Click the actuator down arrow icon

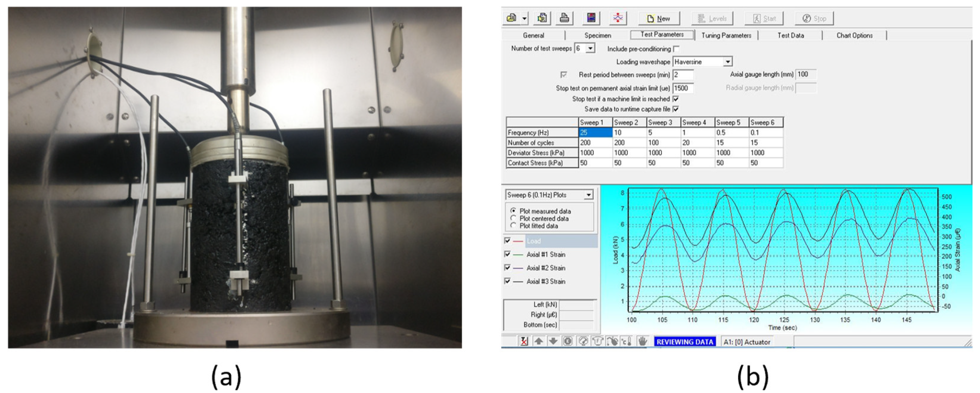coord(553,341)
